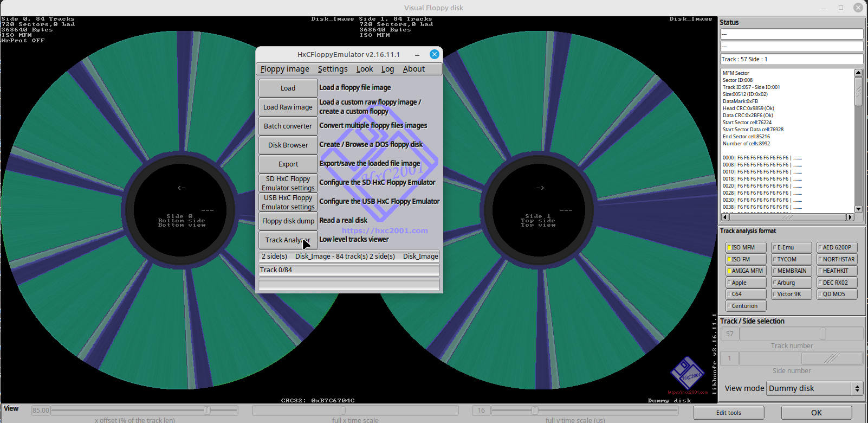Click 'Sector ID:008' text line
This screenshot has height=423, width=868.
tap(737, 80)
